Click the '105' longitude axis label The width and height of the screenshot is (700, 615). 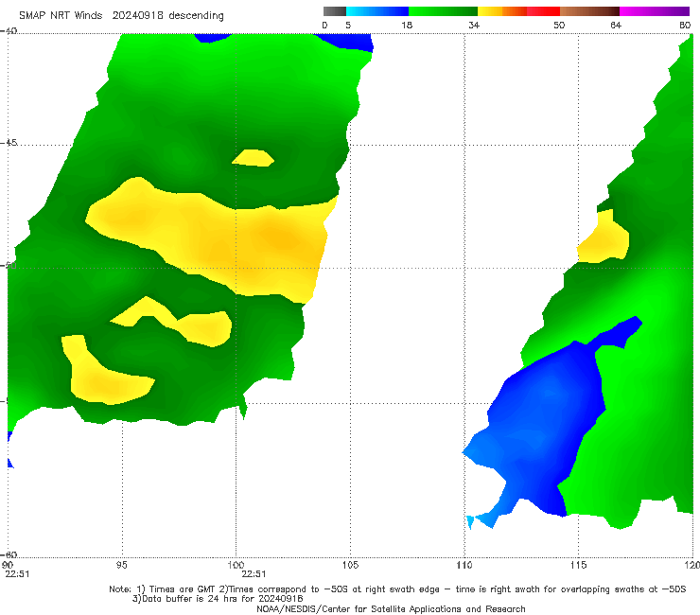(x=350, y=565)
